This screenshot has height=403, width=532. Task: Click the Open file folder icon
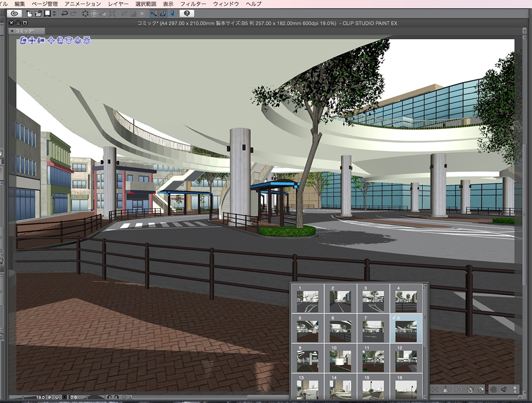(x=38, y=14)
